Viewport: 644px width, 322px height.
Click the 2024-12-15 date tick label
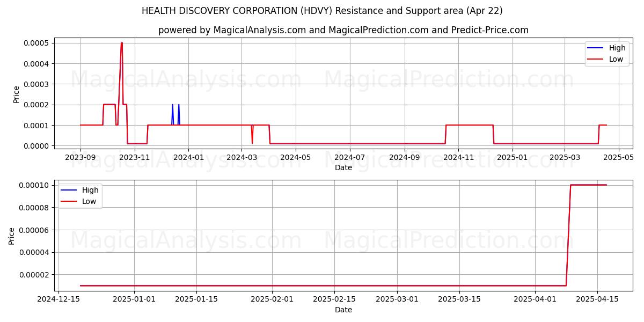click(58, 299)
